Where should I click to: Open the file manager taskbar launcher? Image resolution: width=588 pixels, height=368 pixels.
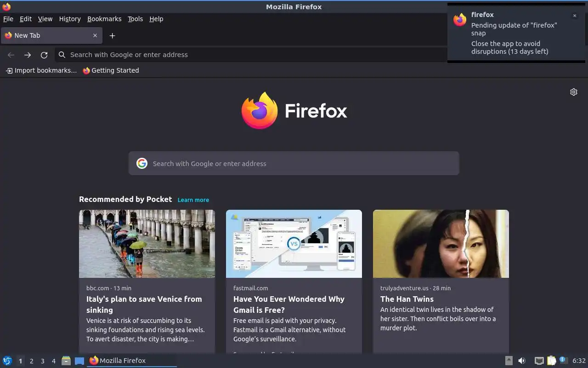(x=66, y=361)
